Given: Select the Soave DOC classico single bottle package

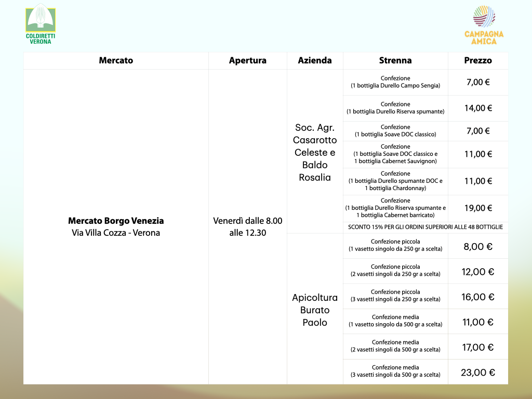Looking at the screenshot, I should click(395, 131).
